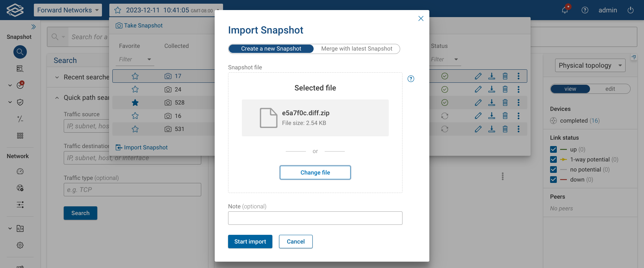Screen dimensions: 644x268
Task: Open the code file sidebar icon
Action: 20,228
